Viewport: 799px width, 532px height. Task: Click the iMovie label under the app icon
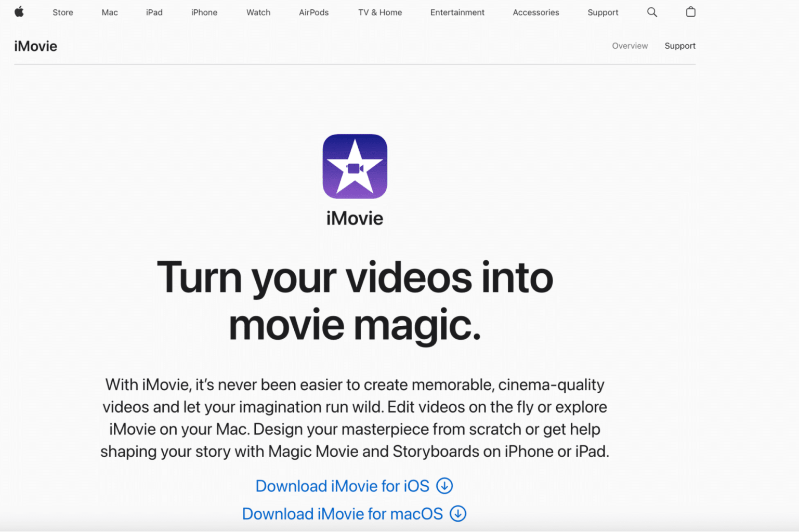click(x=355, y=218)
